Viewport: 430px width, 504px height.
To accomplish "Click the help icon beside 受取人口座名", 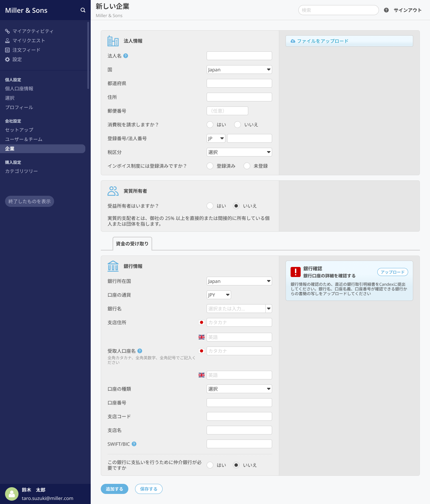I will (140, 351).
